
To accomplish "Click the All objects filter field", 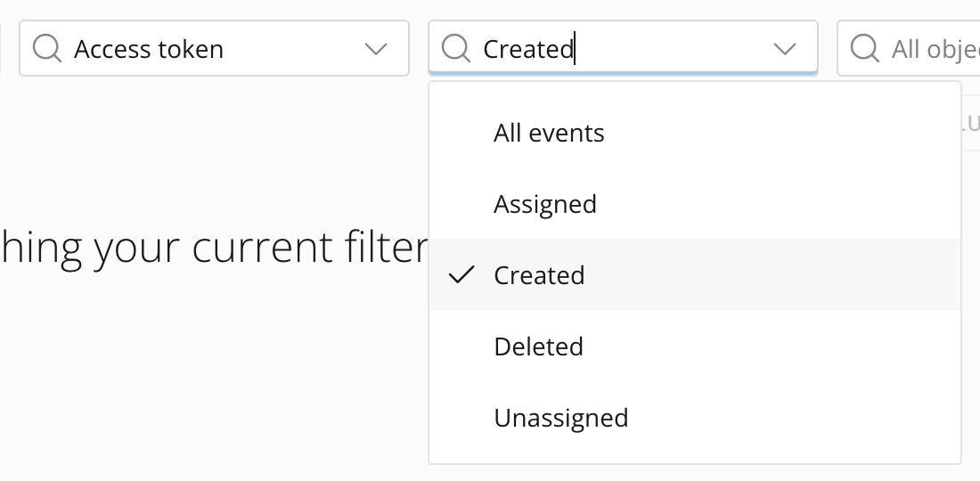I will (x=909, y=49).
